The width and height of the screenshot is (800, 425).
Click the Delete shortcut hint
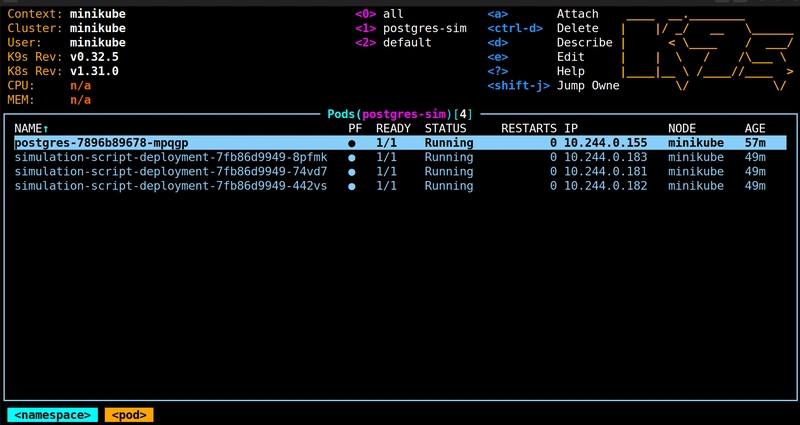[543, 29]
